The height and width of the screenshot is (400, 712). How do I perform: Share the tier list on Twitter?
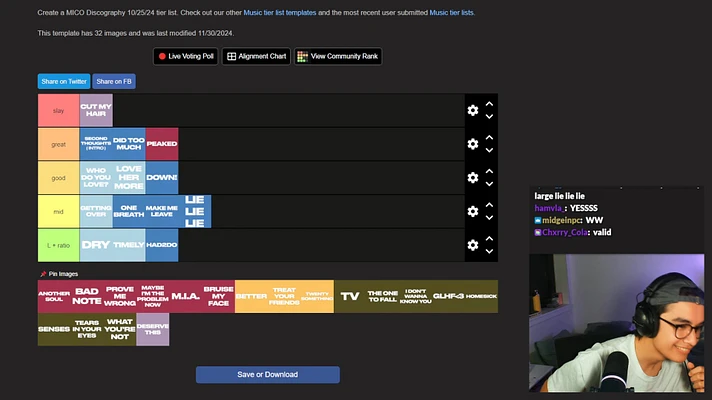tap(64, 81)
